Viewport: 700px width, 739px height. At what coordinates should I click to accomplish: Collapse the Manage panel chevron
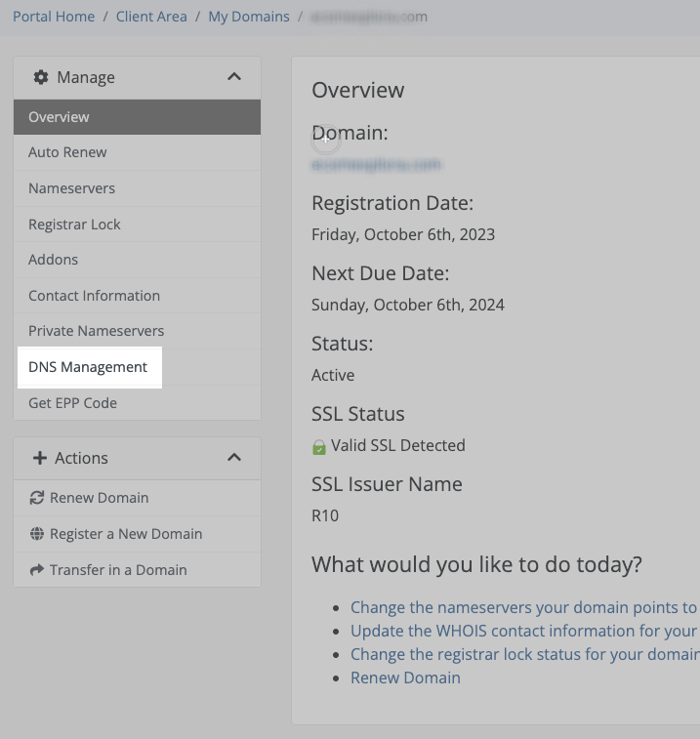click(234, 77)
